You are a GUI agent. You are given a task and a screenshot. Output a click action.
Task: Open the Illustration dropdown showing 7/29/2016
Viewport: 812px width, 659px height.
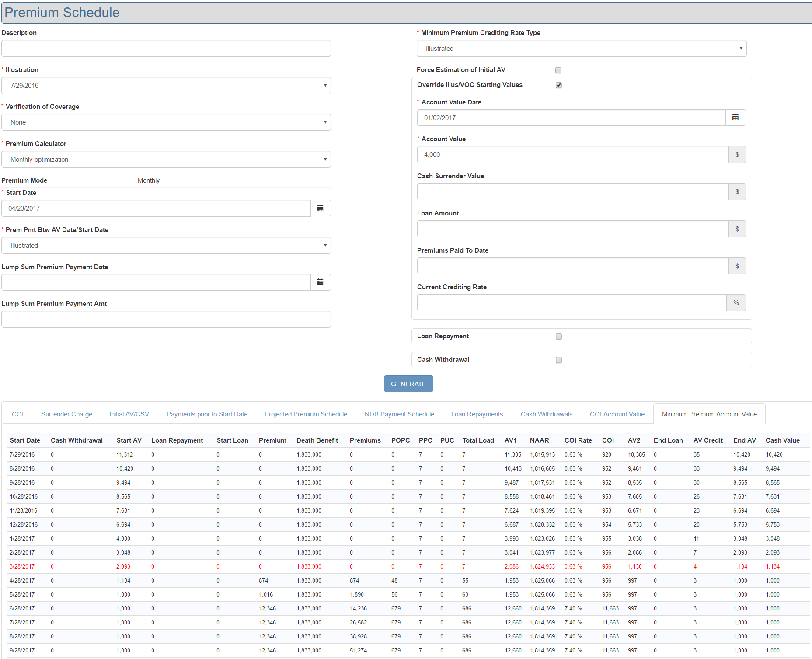coord(166,86)
